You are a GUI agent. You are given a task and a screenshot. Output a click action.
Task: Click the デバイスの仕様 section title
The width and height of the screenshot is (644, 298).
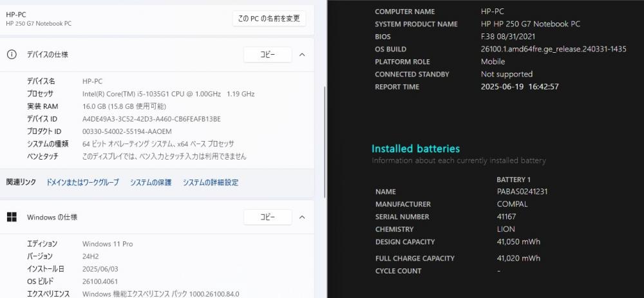point(48,55)
